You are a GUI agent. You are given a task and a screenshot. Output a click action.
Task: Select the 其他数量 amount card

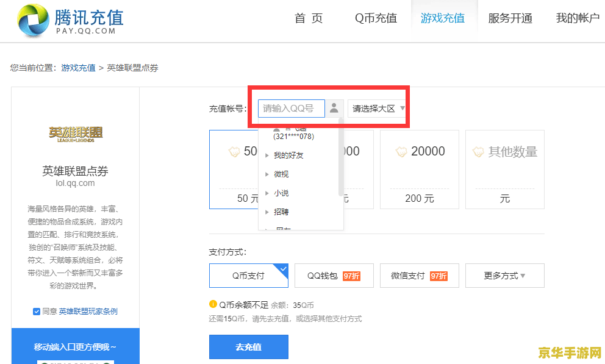point(505,170)
